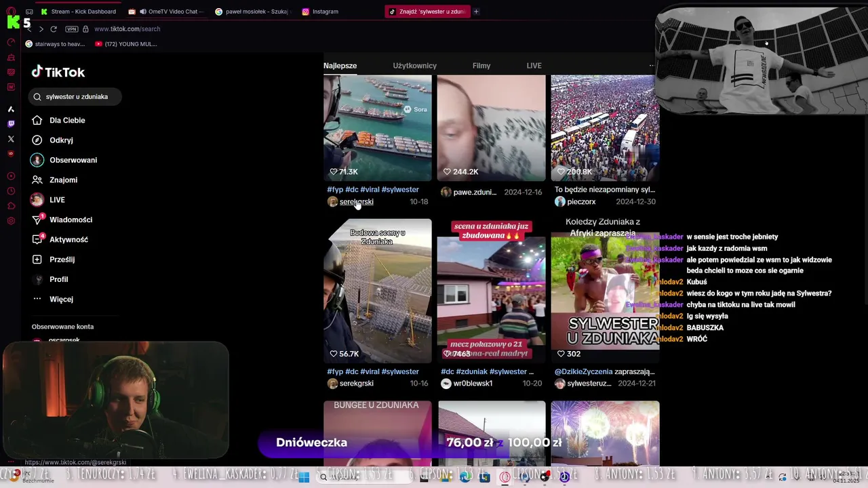
Task: Click the TikTok logo
Action: (x=58, y=72)
